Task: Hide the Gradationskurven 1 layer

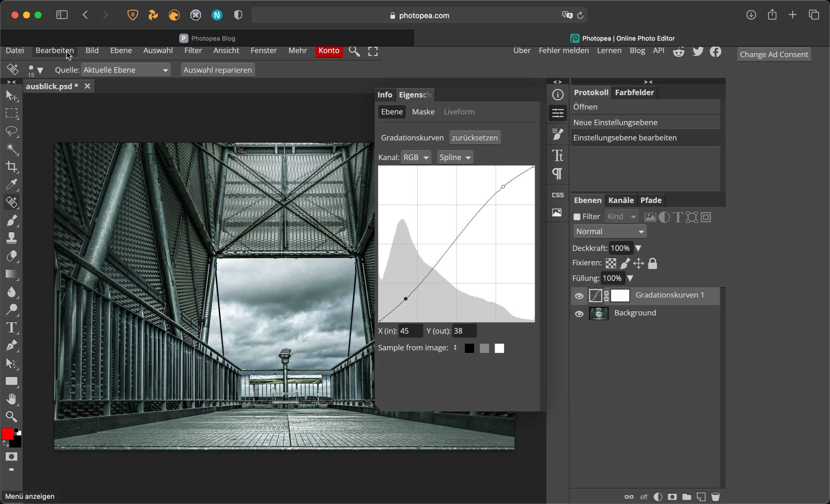Action: 579,296
